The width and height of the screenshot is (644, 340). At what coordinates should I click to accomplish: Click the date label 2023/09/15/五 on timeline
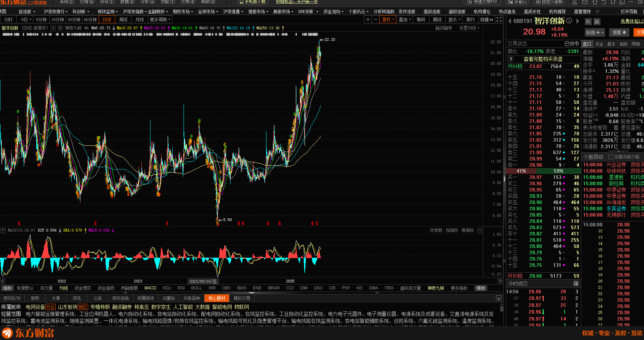[x=203, y=281]
